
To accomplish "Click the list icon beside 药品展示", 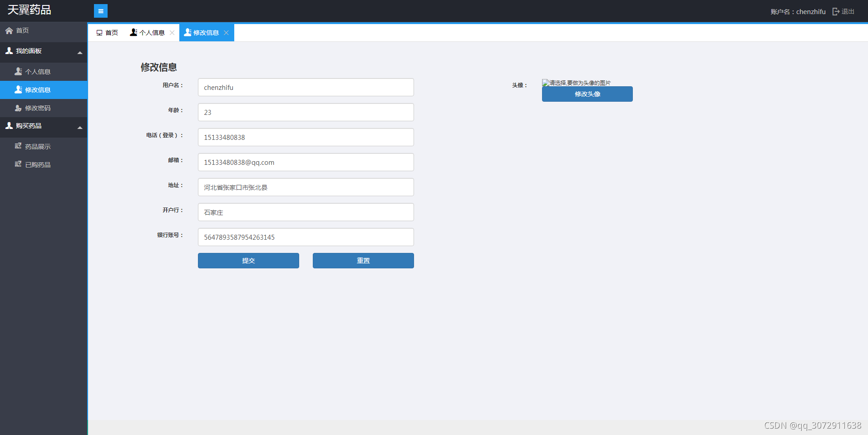I will [18, 146].
